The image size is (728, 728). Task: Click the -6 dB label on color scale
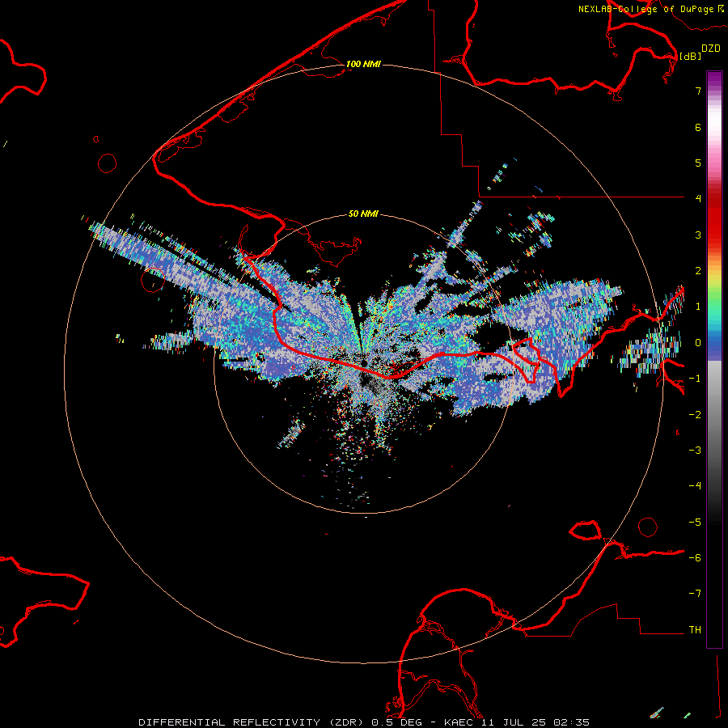click(695, 558)
